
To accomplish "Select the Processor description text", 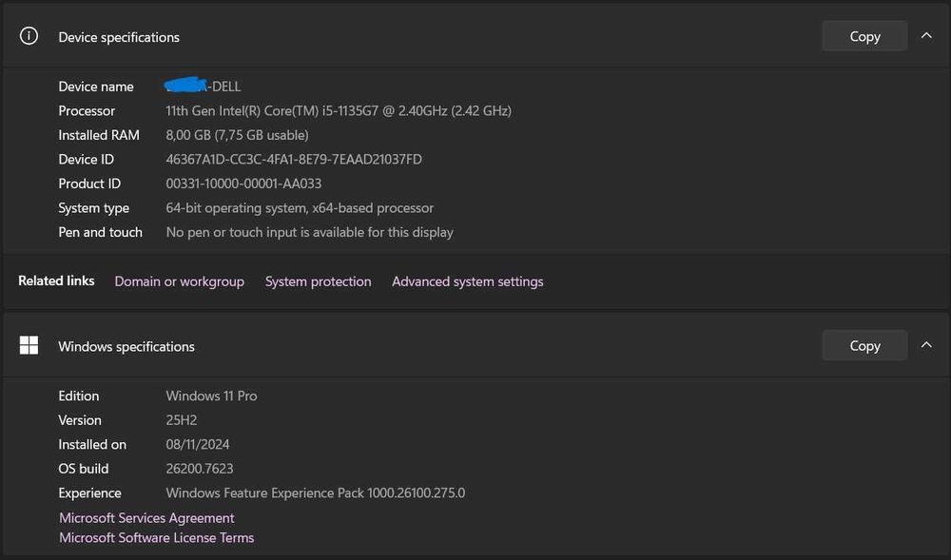I will click(338, 111).
